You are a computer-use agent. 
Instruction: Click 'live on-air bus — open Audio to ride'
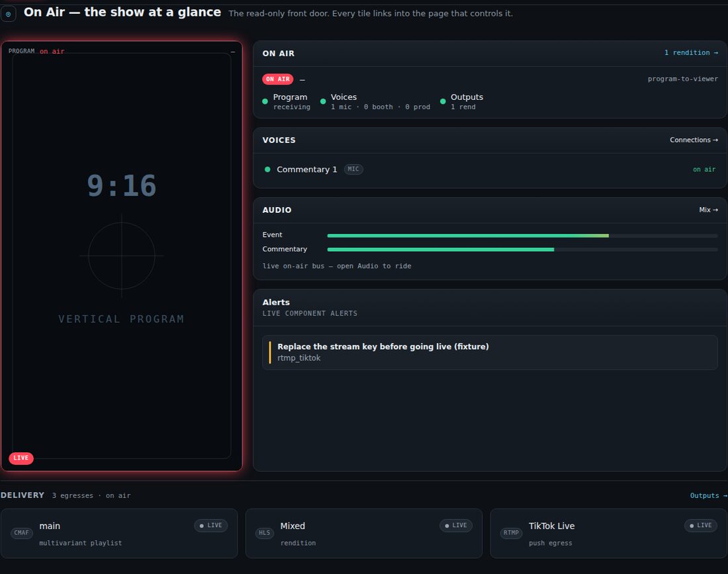(337, 266)
